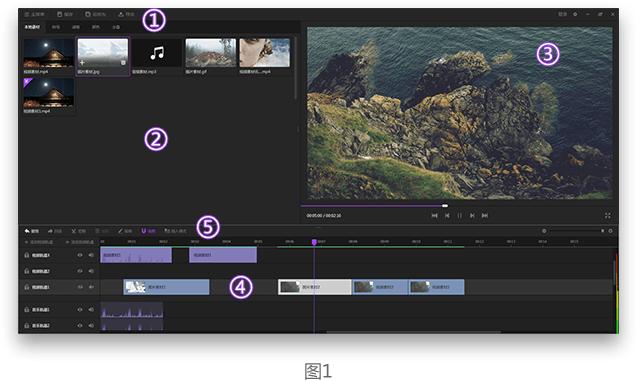Select the white highlighted clip under playhead
637x380 pixels.
[315, 287]
